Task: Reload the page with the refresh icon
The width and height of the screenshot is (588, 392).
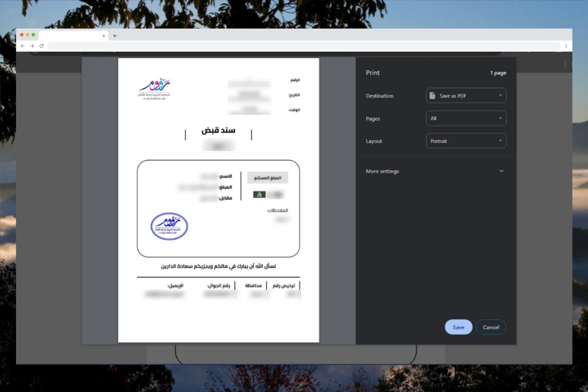Action: click(42, 46)
